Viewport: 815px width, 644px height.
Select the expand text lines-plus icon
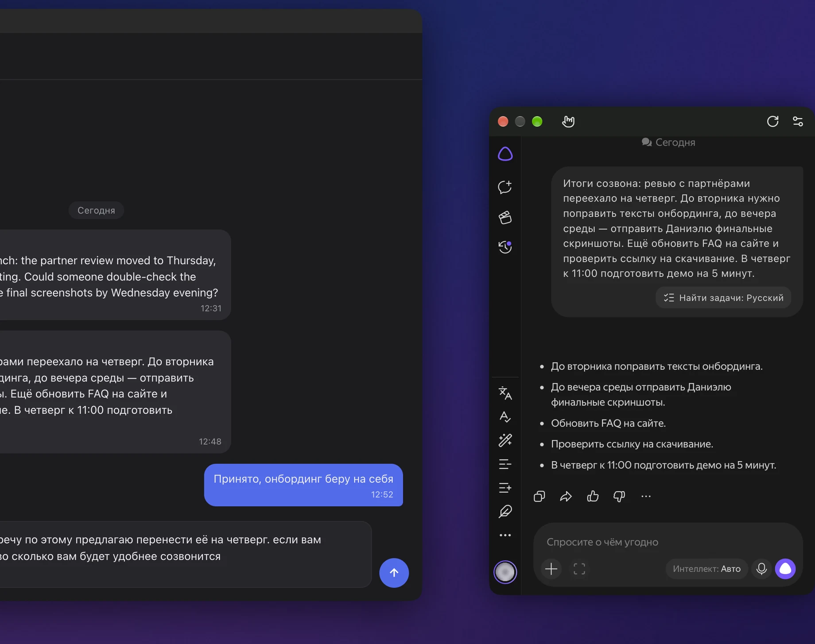click(x=505, y=488)
